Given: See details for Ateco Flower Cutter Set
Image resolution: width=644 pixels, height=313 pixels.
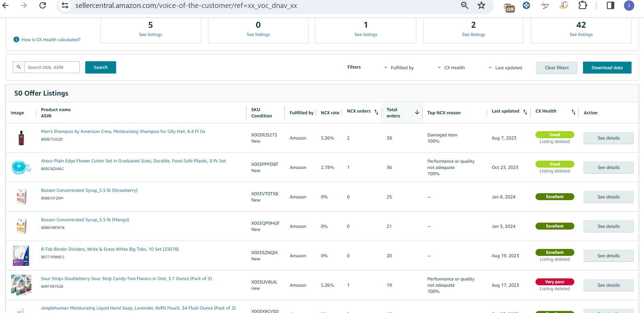Looking at the screenshot, I should tap(609, 167).
